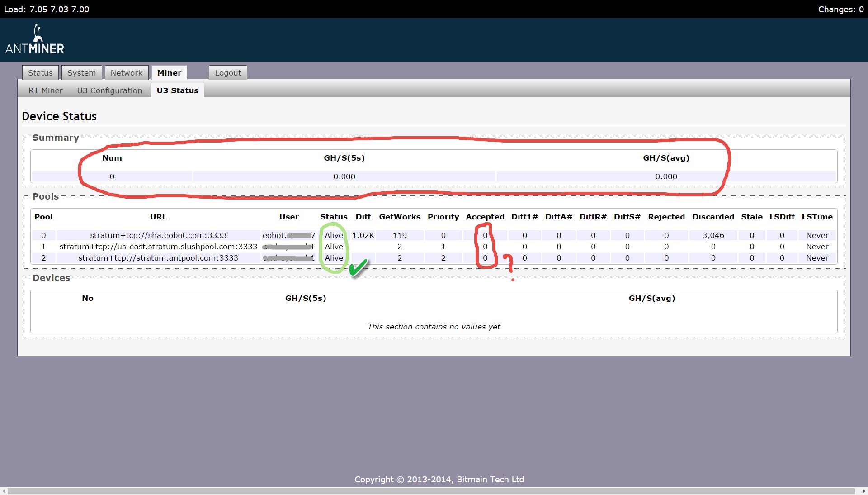Open the U3 Configuration subtab
Image resolution: width=868 pixels, height=495 pixels.
coord(109,90)
